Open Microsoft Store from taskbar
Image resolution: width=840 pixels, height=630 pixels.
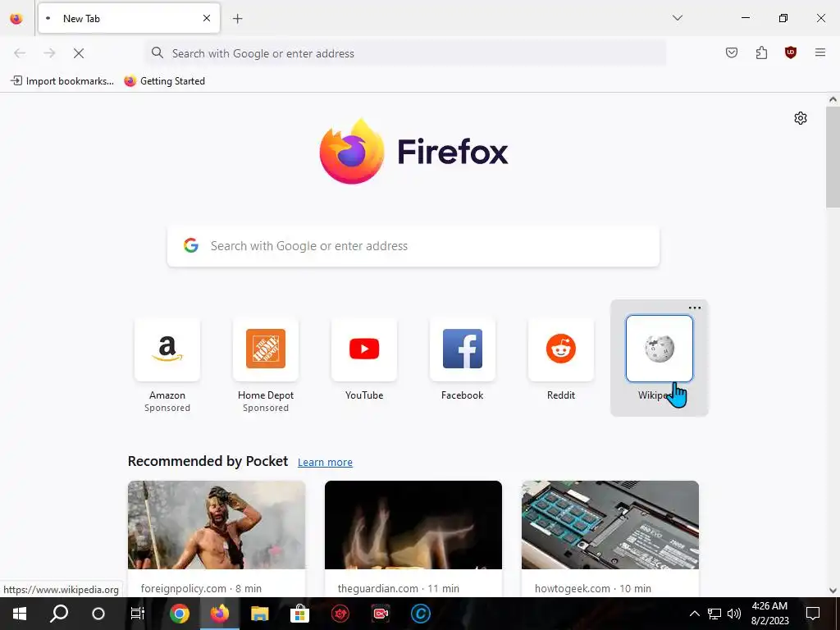point(299,614)
